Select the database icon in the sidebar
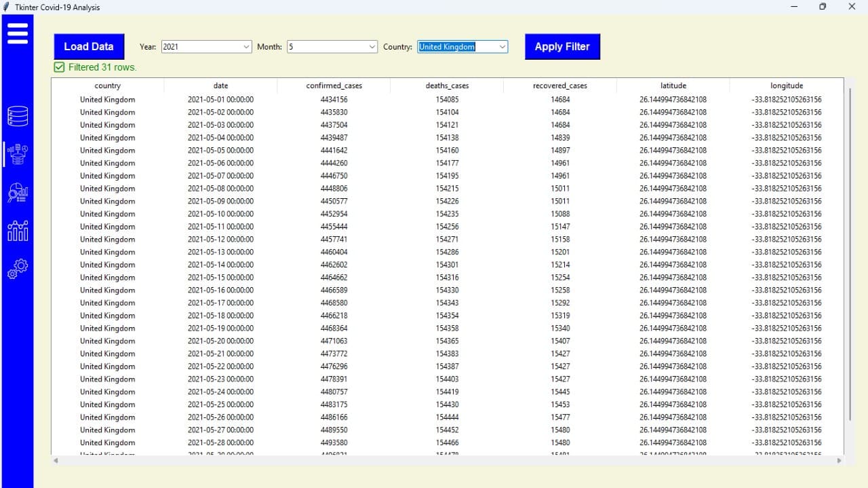Screen dimensions: 868x488 17,115
